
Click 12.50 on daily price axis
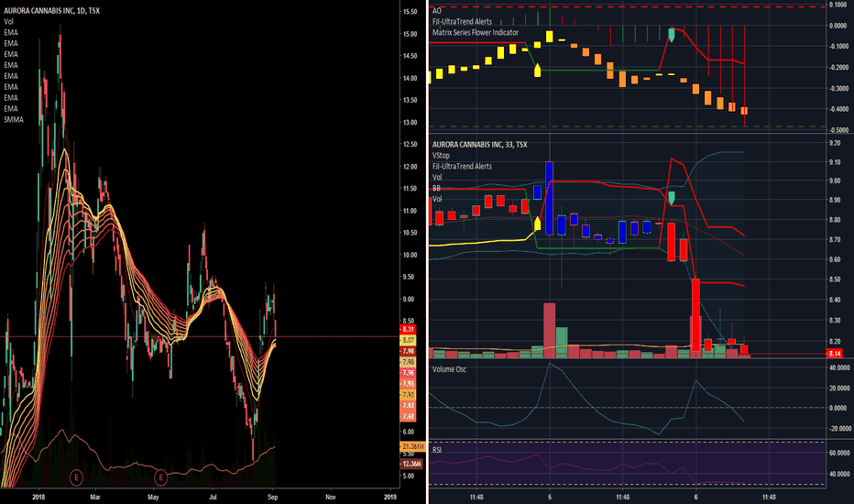click(x=411, y=145)
